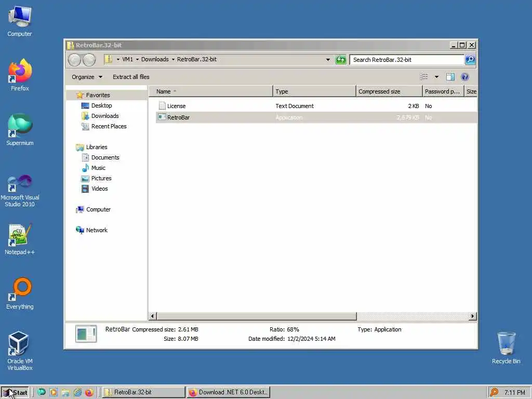Screen dimensions: 532x399
Task: Open media player from quick launch
Action: (x=54, y=392)
